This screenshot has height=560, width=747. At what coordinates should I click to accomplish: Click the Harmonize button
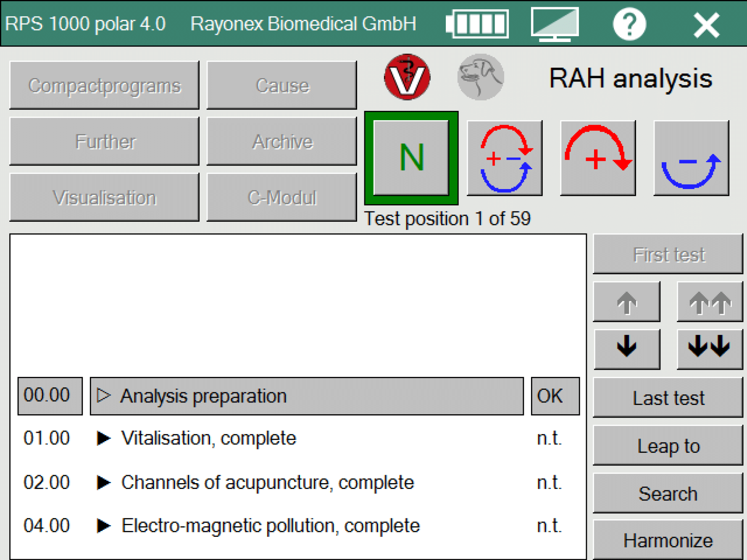tap(668, 540)
